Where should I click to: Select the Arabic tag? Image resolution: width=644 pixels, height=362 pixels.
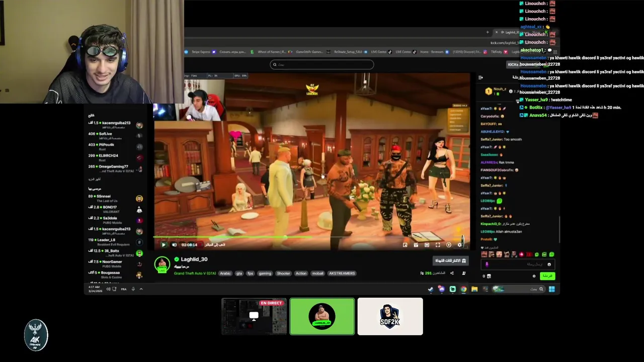(x=225, y=274)
